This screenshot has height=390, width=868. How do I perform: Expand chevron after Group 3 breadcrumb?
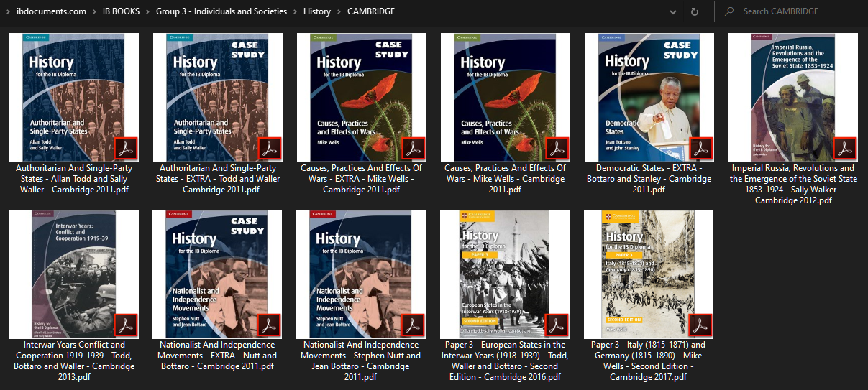[294, 11]
